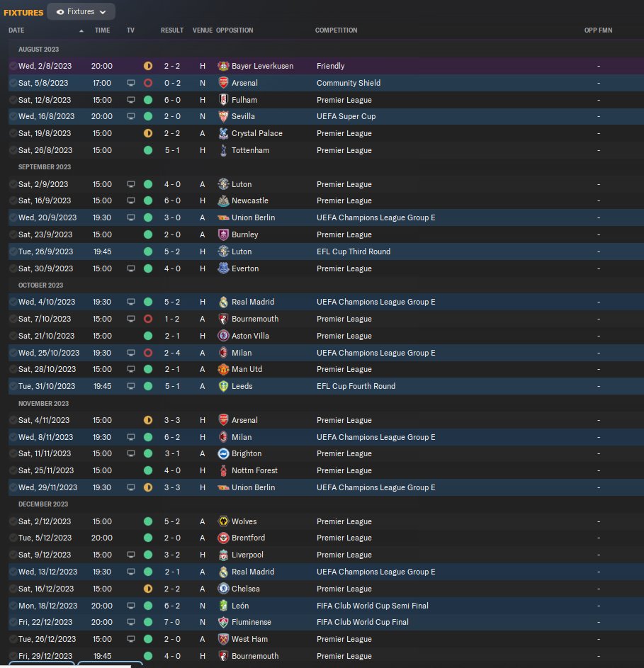The height and width of the screenshot is (668, 644).
Task: Sort by the TIME column header
Action: click(102, 30)
